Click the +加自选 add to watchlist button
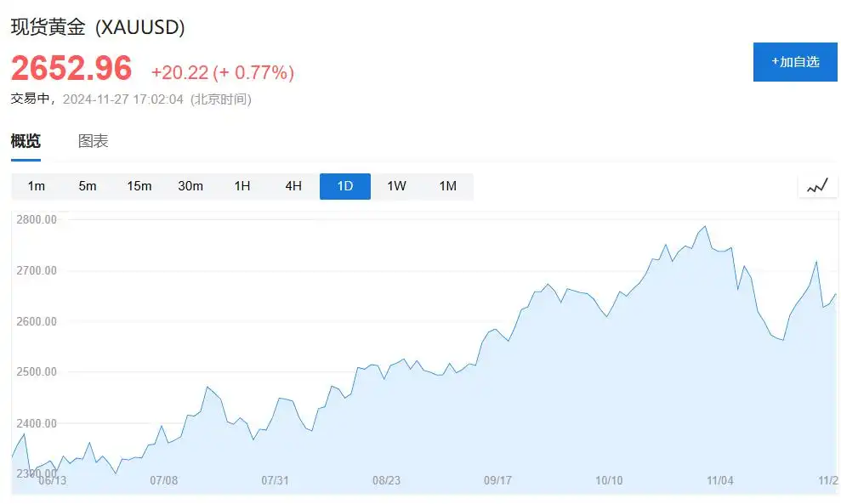 795,62
